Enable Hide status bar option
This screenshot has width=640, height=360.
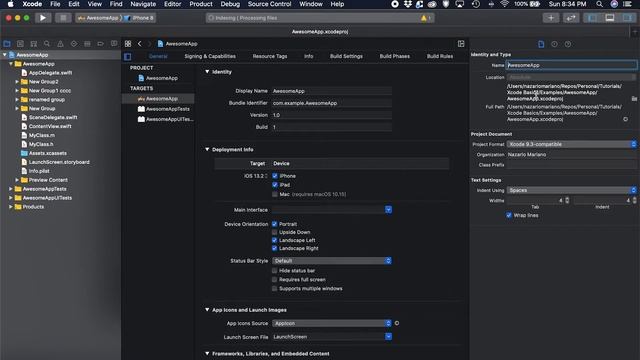coord(274,271)
